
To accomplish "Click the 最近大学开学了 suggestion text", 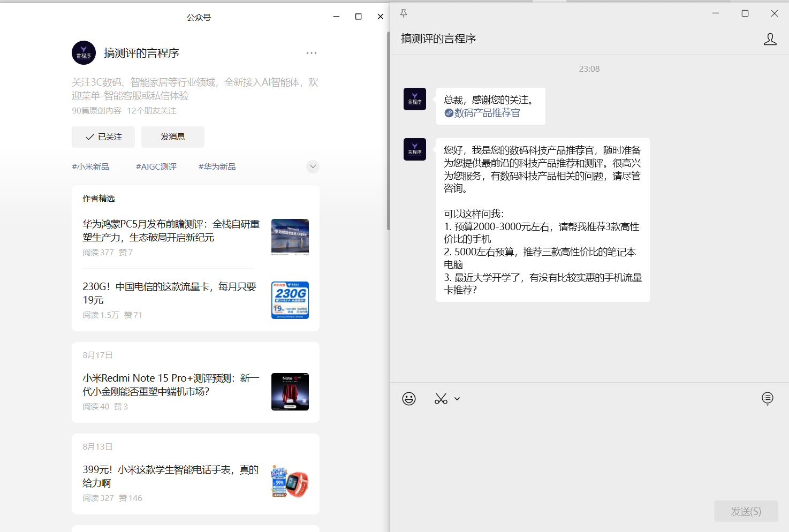I will [x=543, y=284].
